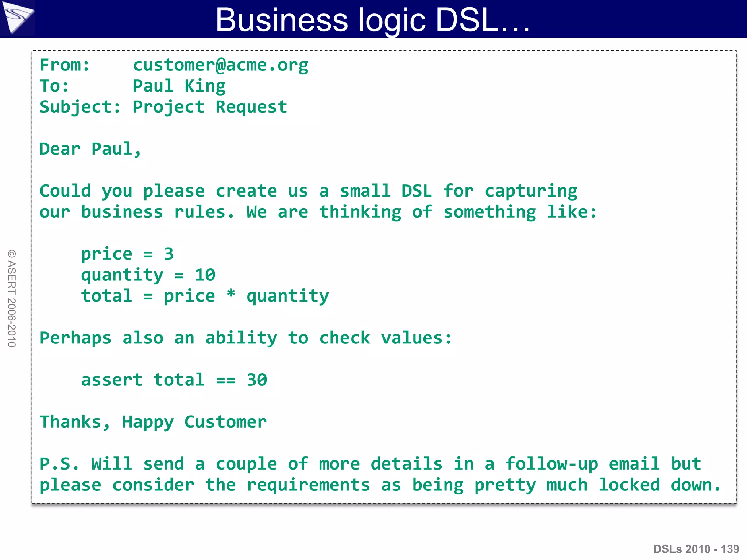This screenshot has width=747, height=560.
Task: Click the sender address customer@acme.org
Action: tap(221, 66)
